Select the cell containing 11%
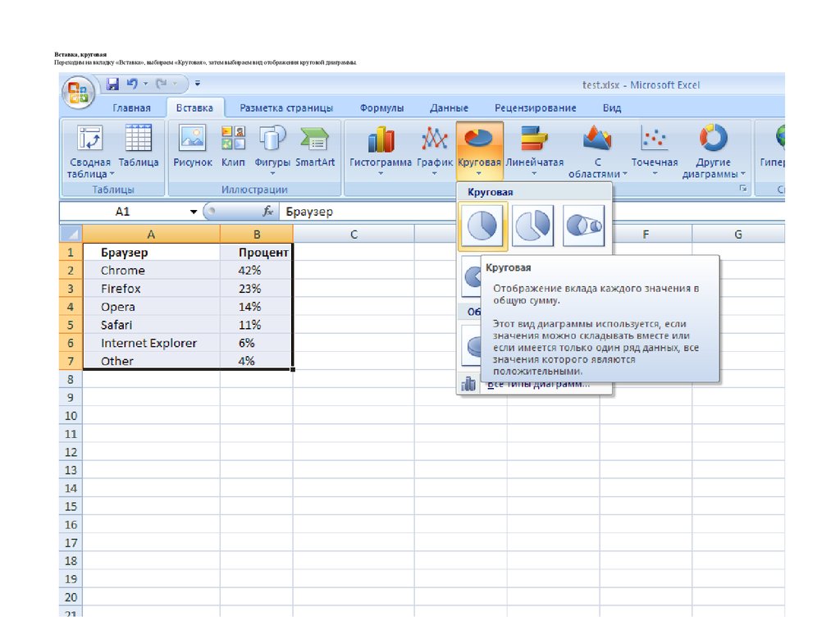 click(257, 325)
